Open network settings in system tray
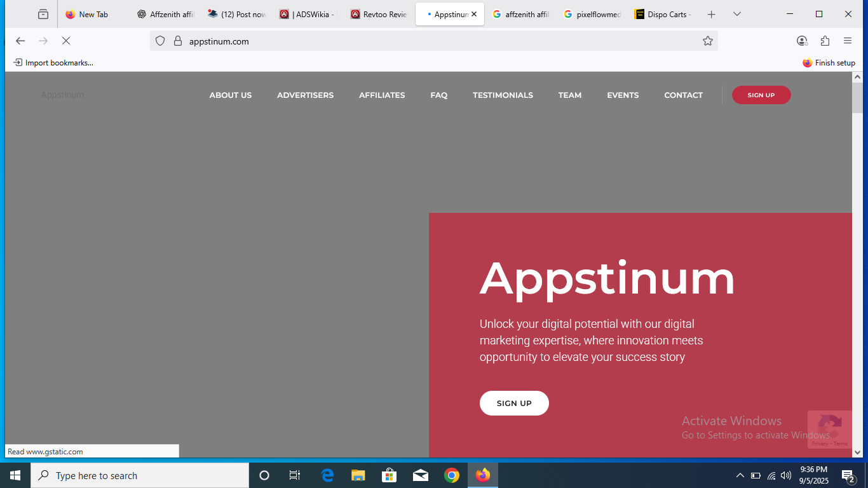Screen dimensions: 868x488 pyautogui.click(x=771, y=475)
